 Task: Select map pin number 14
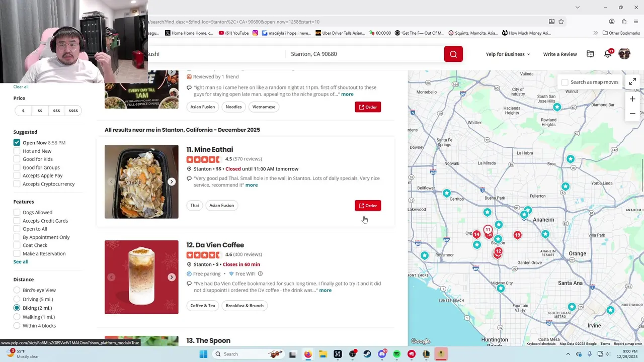[476, 234]
